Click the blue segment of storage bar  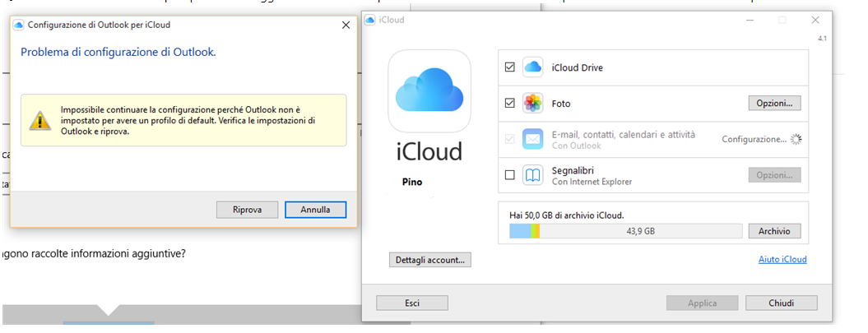pyautogui.click(x=520, y=231)
